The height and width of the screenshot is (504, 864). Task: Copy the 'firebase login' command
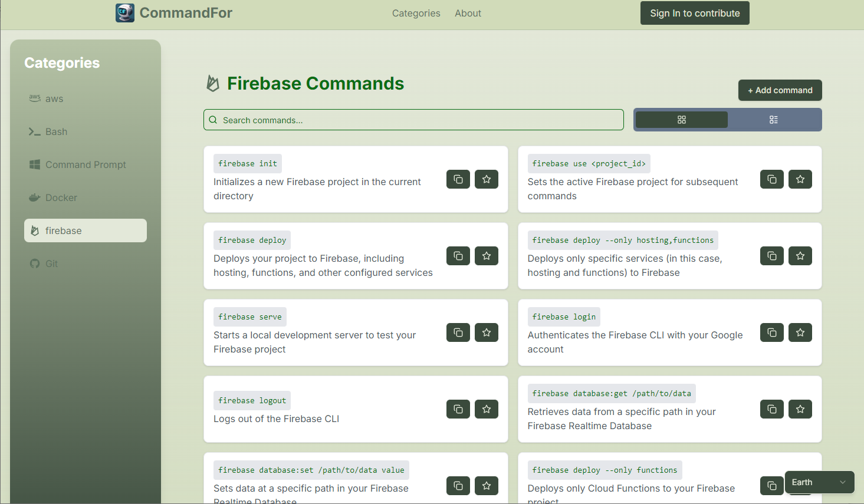[x=772, y=332]
